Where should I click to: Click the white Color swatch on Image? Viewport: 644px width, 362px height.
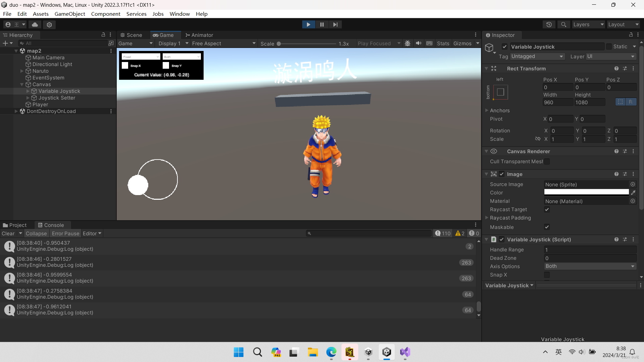click(x=586, y=192)
